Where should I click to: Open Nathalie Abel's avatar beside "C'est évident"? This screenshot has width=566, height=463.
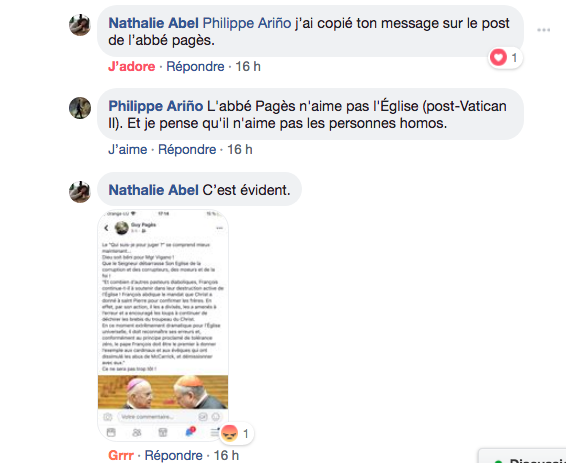point(80,192)
